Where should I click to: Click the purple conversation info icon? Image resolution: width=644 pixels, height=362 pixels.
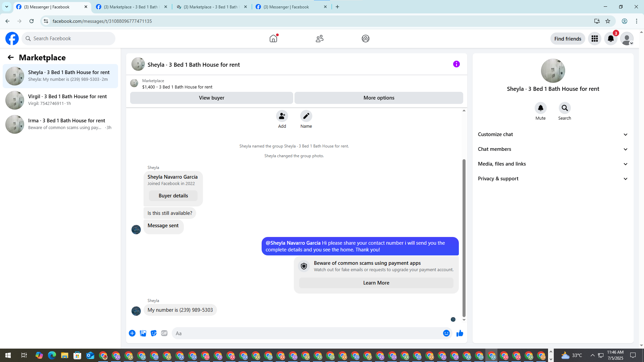pos(456,64)
